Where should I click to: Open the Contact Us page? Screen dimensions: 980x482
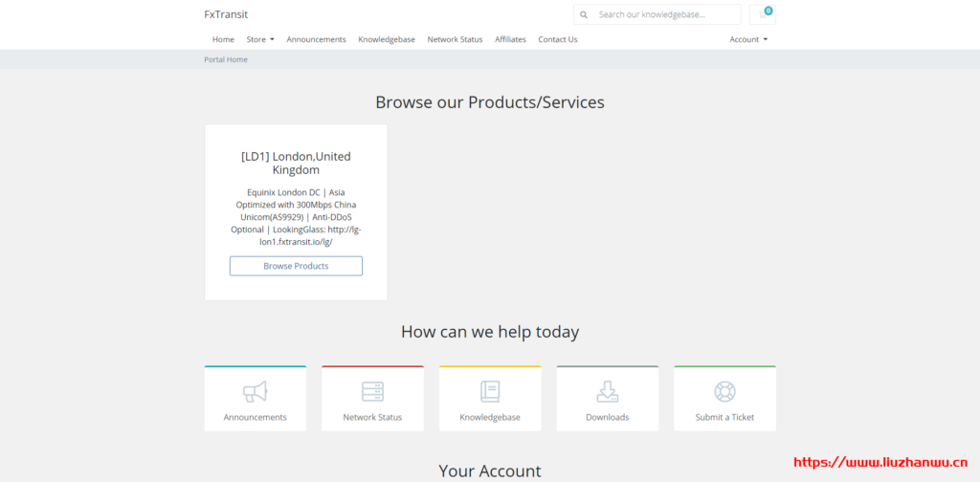click(557, 39)
